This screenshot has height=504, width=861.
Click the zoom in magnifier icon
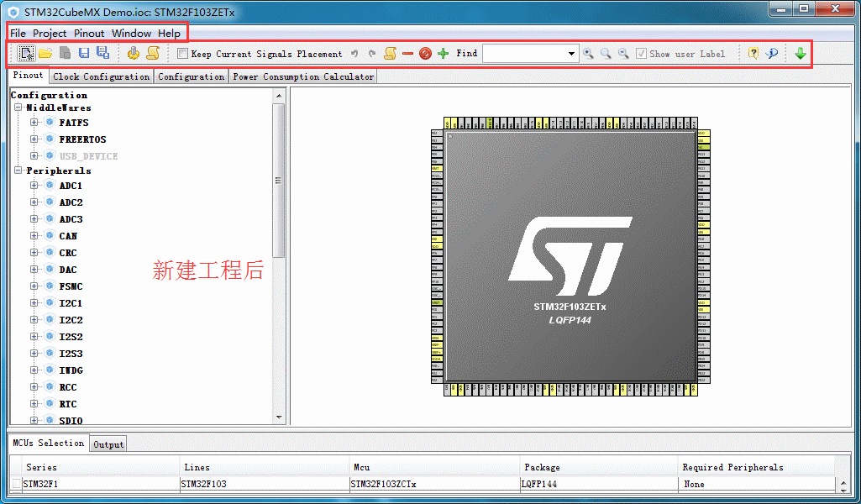[588, 53]
